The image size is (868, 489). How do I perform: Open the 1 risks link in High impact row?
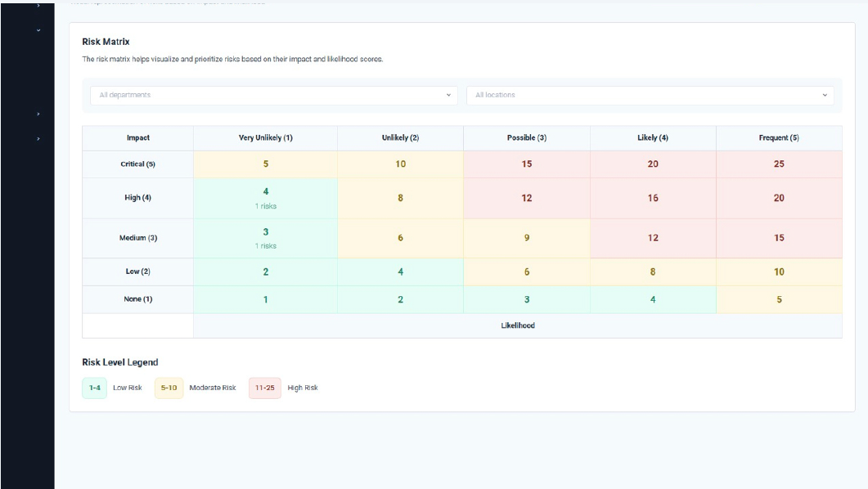[265, 206]
